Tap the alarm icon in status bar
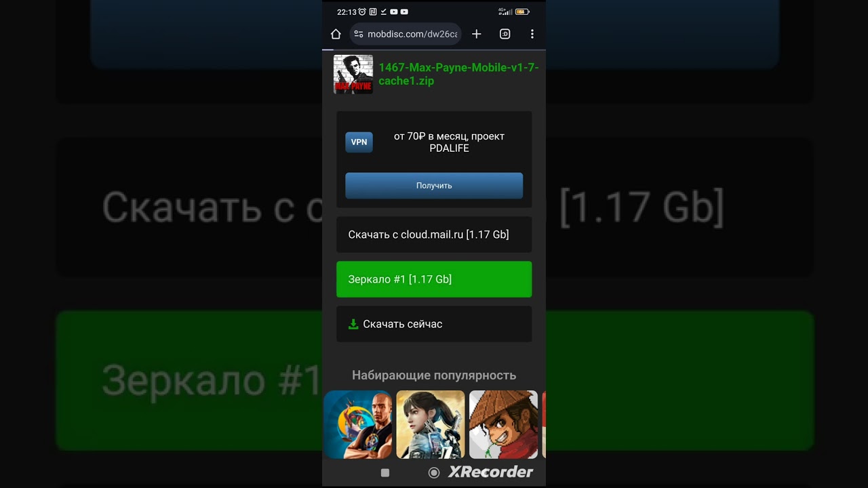 pyautogui.click(x=362, y=12)
